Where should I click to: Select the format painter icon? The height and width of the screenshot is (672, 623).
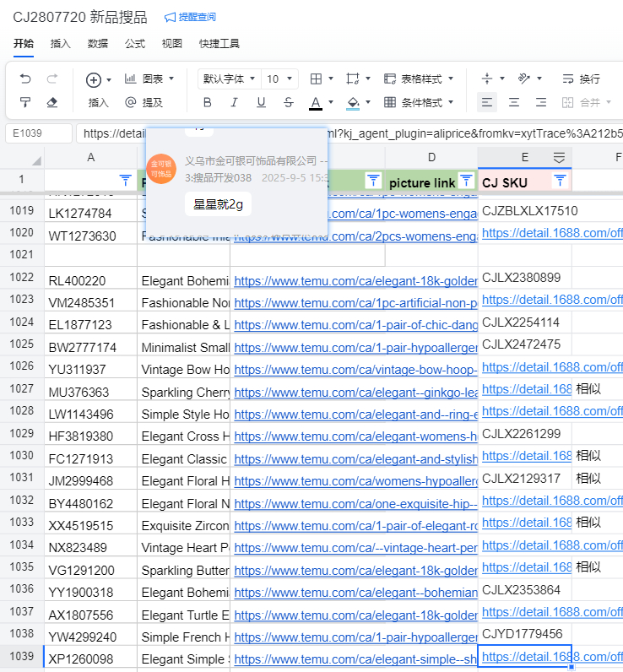[25, 103]
